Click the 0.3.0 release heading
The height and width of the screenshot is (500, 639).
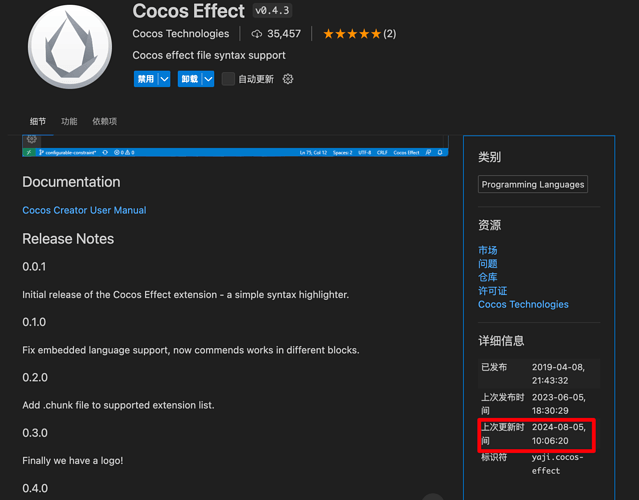(x=35, y=433)
